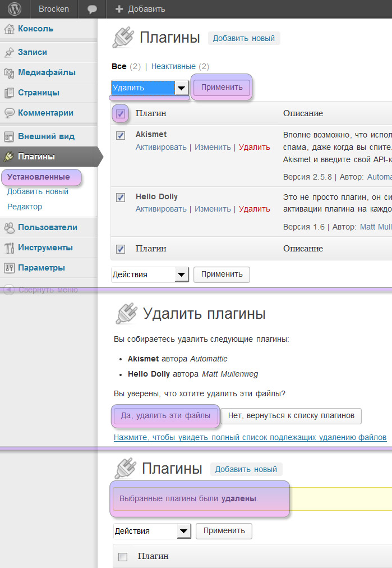Viewport: 392px width, 568px height.
Task: Open the Консоль menu item
Action: point(35,29)
